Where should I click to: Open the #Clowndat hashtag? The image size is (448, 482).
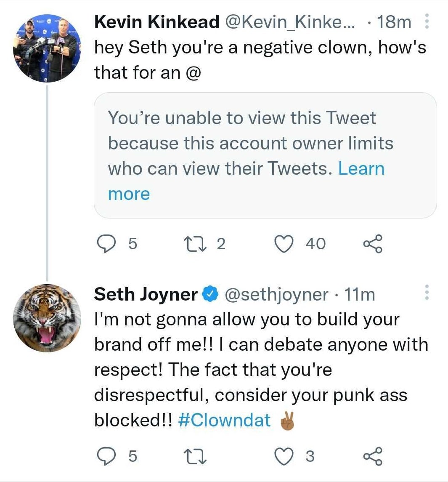[x=224, y=420]
